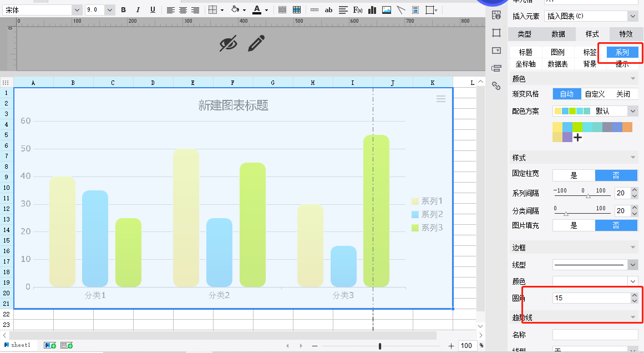
Task: Align text left
Action: 170,10
